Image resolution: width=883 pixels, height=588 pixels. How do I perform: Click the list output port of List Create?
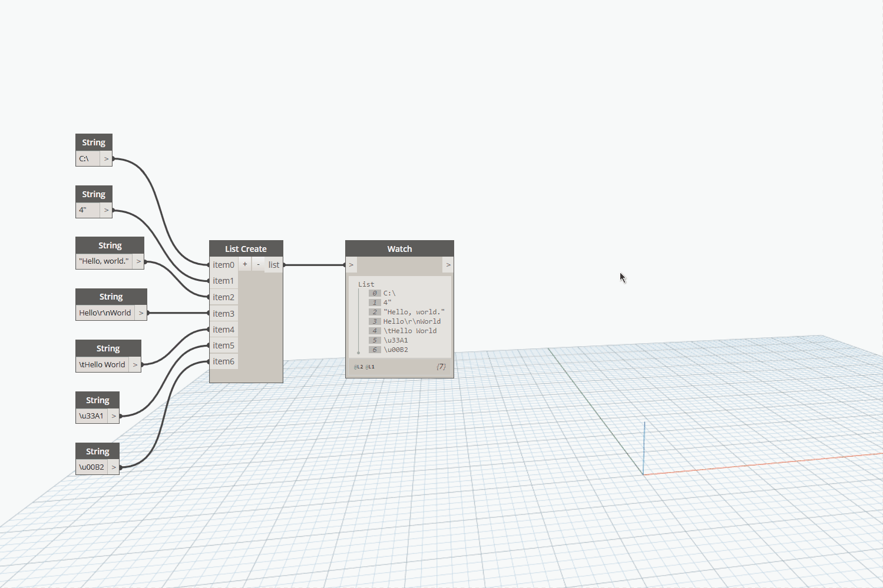point(274,265)
